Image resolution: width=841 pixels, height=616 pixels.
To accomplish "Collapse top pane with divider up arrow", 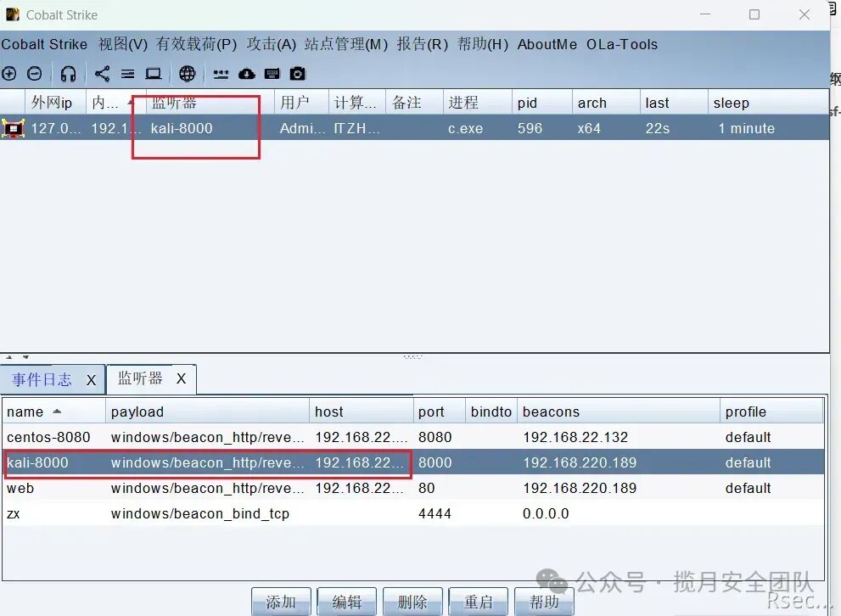I will pos(9,356).
